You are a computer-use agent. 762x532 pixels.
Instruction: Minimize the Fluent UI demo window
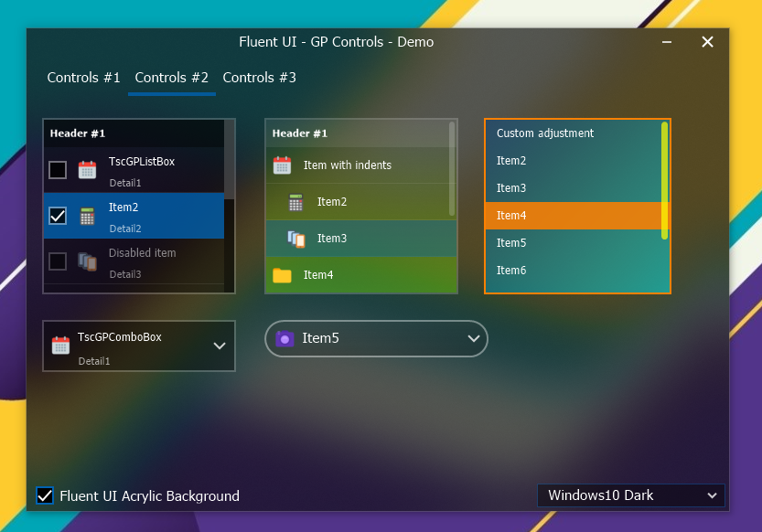(x=667, y=42)
